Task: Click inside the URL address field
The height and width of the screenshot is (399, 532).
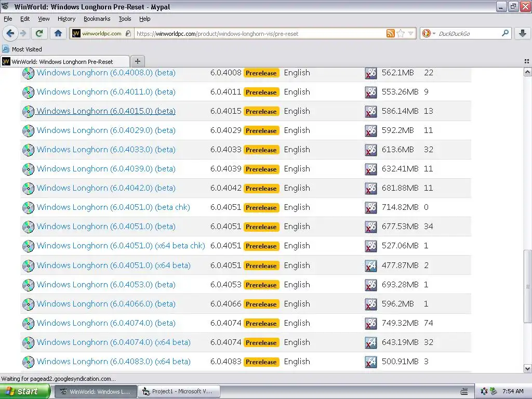Action: (x=260, y=34)
